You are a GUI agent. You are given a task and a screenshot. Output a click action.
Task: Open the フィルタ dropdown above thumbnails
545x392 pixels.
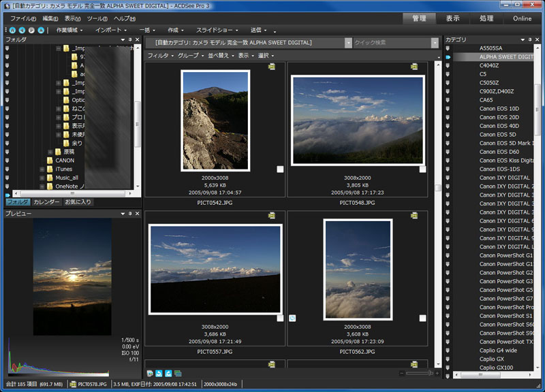[160, 55]
